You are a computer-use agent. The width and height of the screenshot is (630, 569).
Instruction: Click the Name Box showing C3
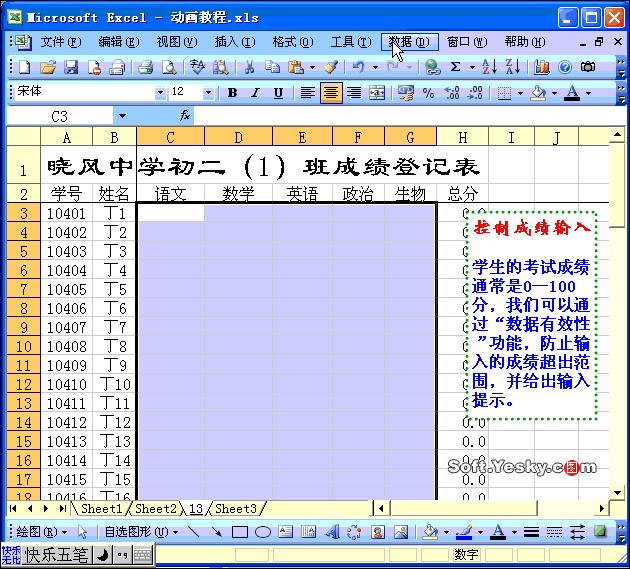click(x=60, y=116)
